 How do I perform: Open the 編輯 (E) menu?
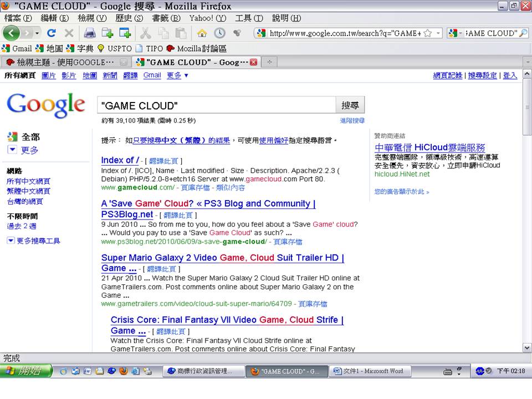point(55,18)
